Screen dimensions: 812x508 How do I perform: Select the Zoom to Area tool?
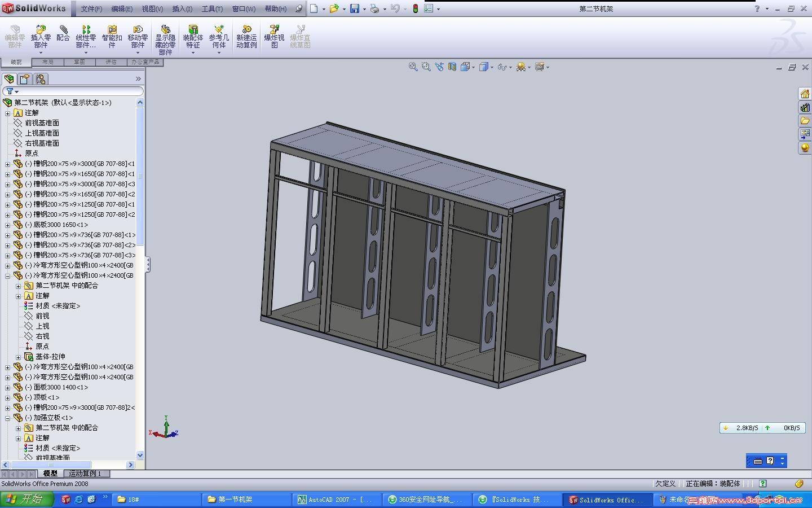click(426, 67)
